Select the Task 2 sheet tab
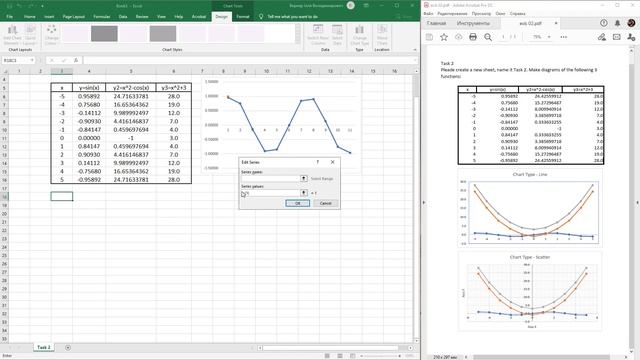 tap(44, 347)
